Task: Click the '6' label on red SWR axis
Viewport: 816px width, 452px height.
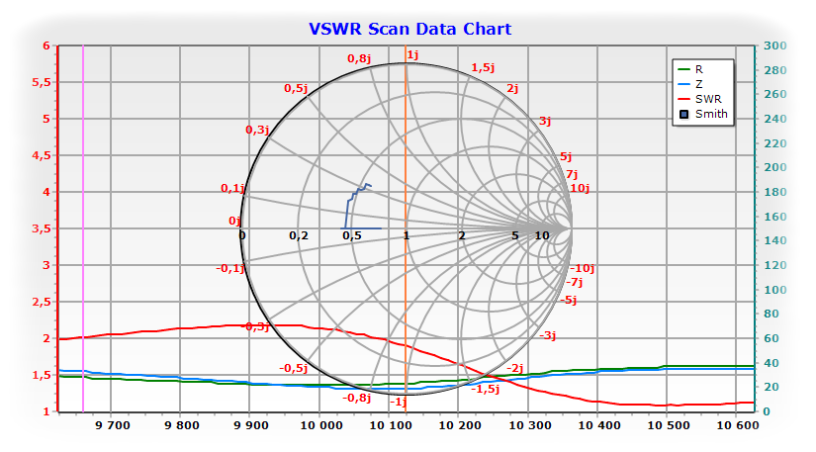Action: 47,46
